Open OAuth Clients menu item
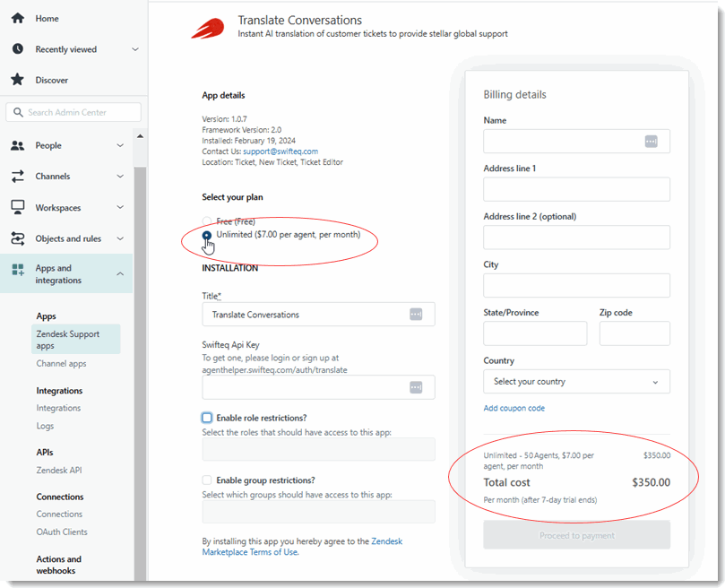This screenshot has width=725, height=588. (62, 532)
